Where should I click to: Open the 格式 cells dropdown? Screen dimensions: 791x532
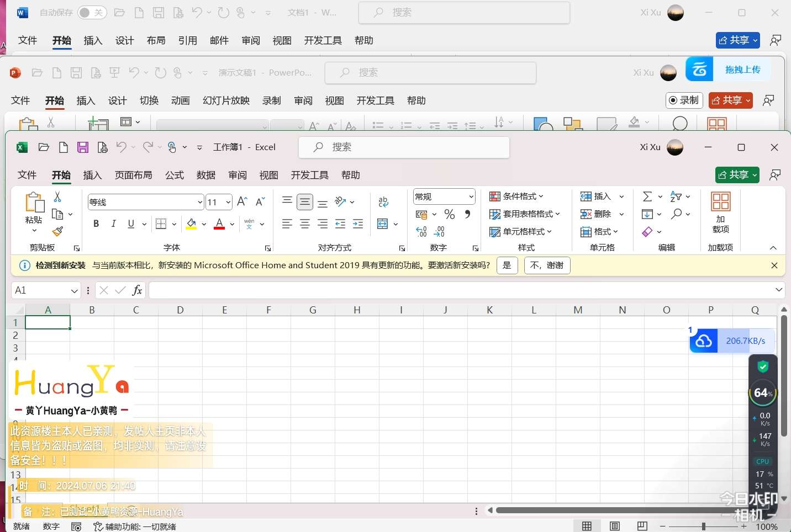599,231
